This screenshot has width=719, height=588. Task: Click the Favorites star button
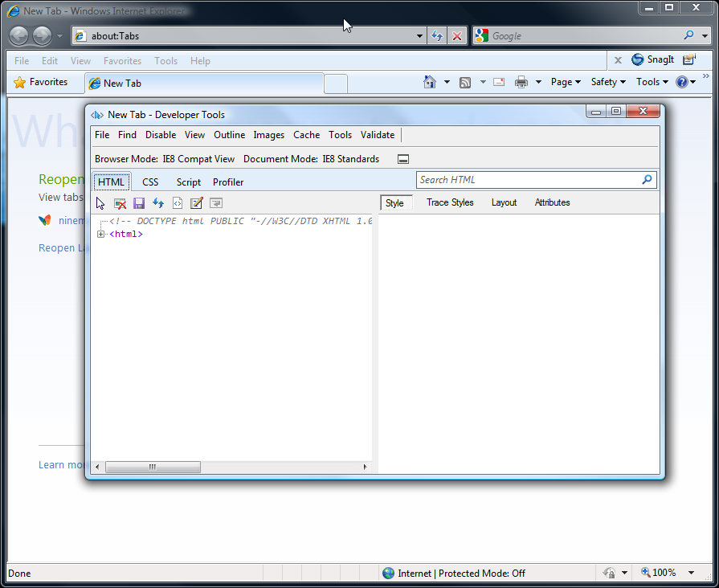click(x=40, y=82)
